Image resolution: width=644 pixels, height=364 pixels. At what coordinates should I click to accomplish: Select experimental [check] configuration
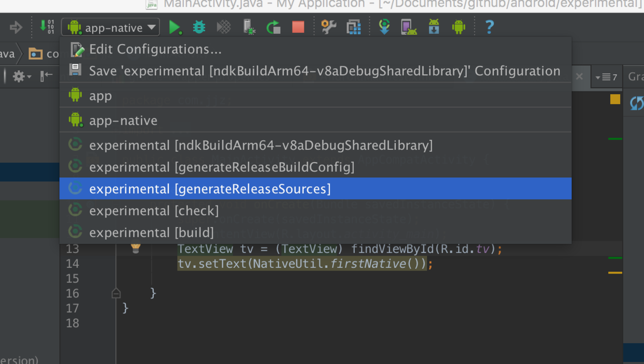click(316, 211)
